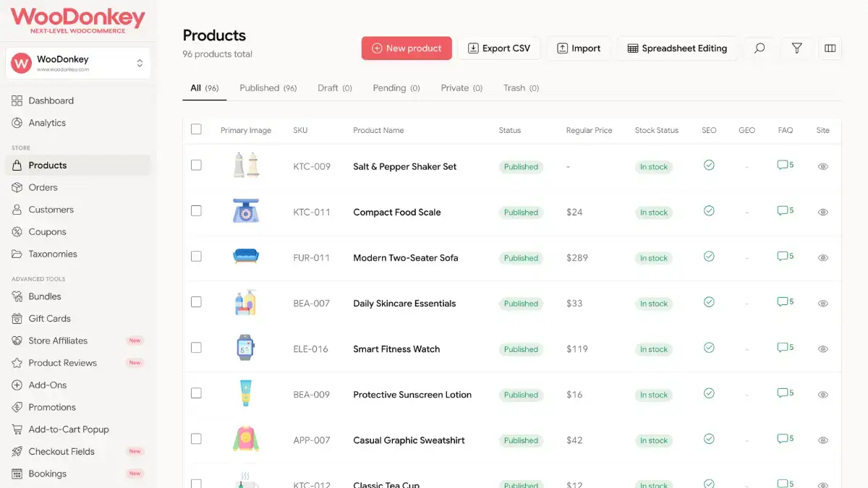Open the Smart Fitness Watch product name
The image size is (868, 488).
pos(396,349)
